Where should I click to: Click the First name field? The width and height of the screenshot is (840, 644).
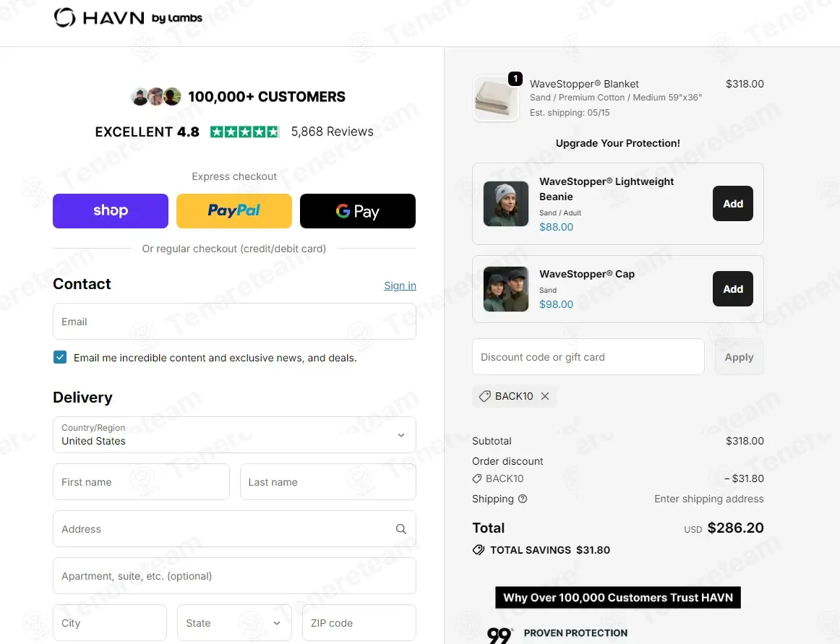142,481
